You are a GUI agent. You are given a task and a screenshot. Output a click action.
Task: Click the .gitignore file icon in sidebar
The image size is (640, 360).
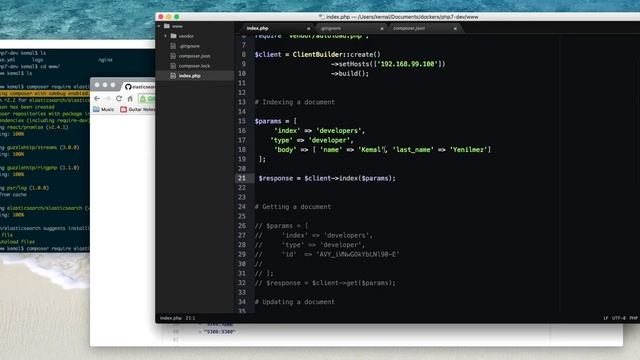[x=173, y=46]
